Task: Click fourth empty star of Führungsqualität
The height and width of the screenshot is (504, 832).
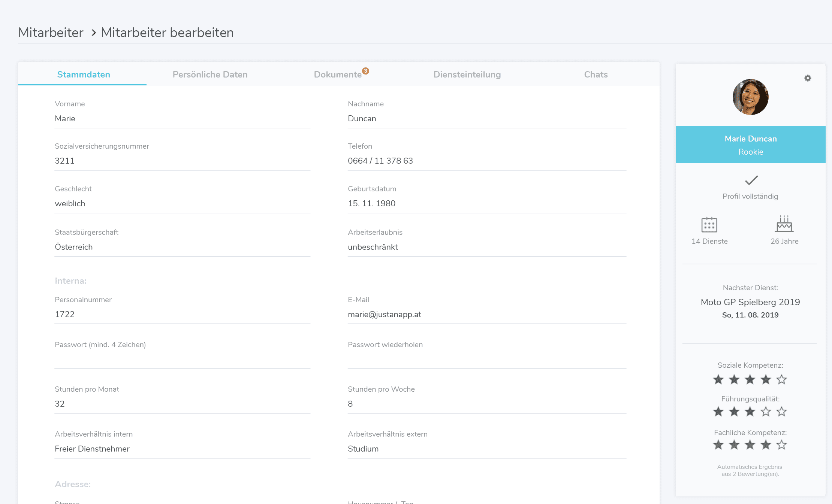Action: (766, 412)
